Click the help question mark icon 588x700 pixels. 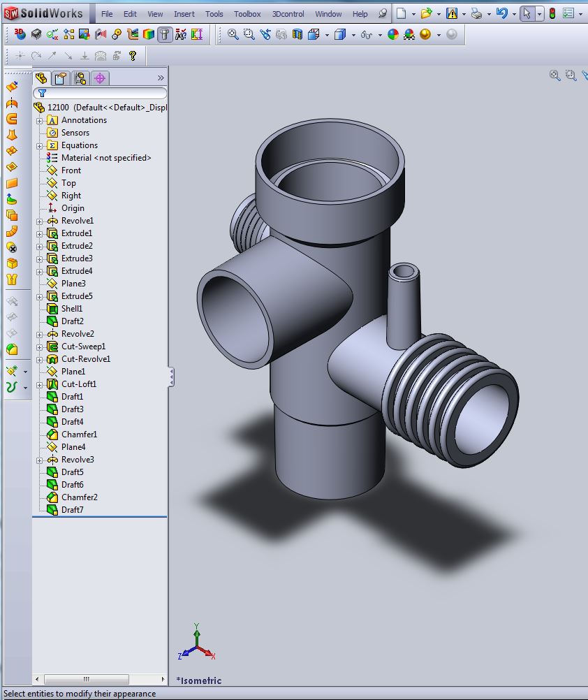tap(132, 56)
